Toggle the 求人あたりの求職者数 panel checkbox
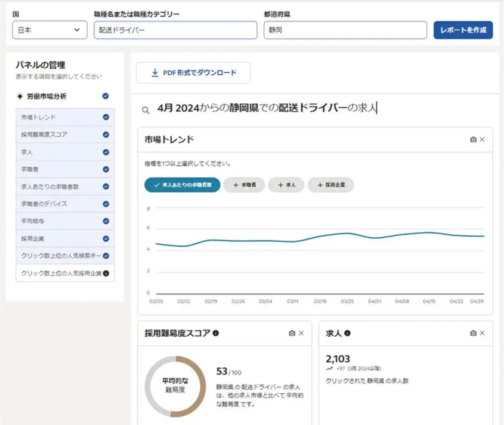Screen dimensions: 504x425 click(106, 186)
